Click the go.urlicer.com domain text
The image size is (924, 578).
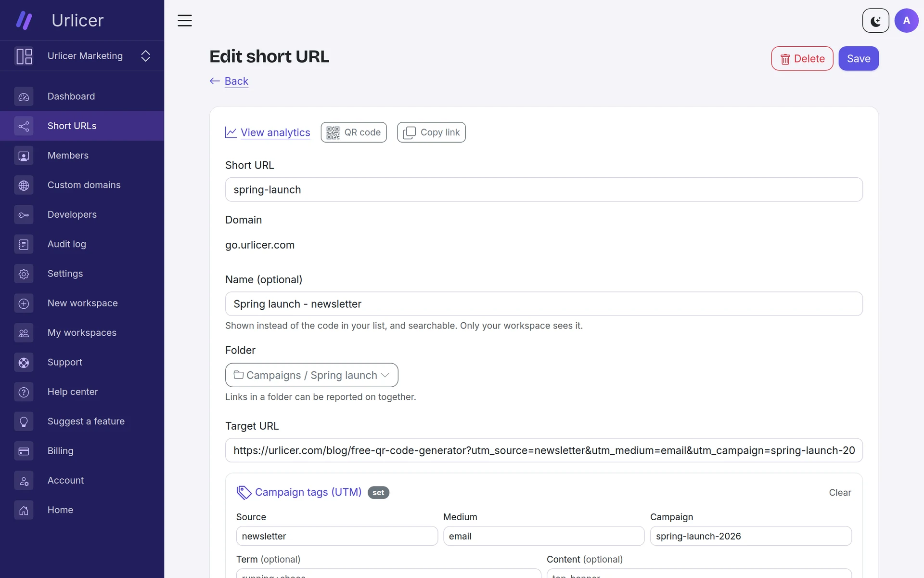(260, 245)
